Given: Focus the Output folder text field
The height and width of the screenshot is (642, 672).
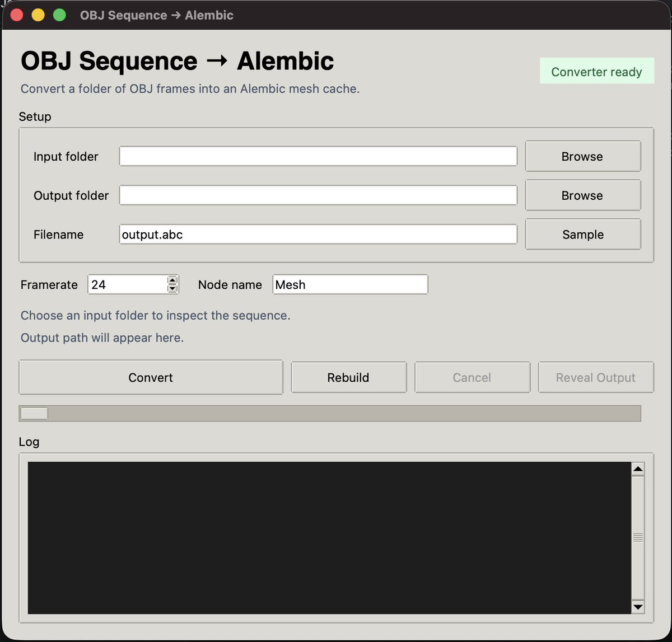Looking at the screenshot, I should pos(318,195).
